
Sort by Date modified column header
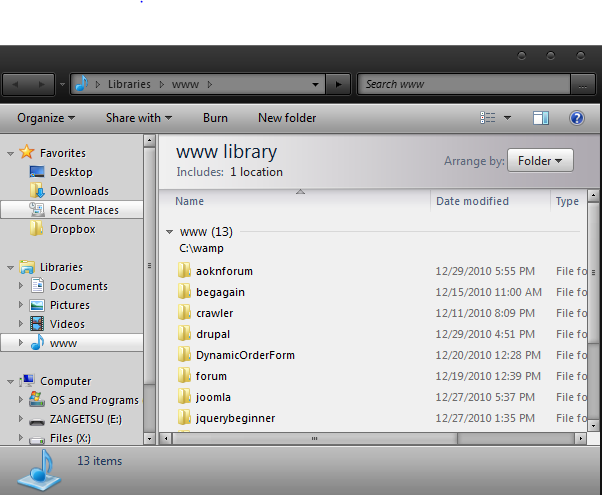[472, 201]
